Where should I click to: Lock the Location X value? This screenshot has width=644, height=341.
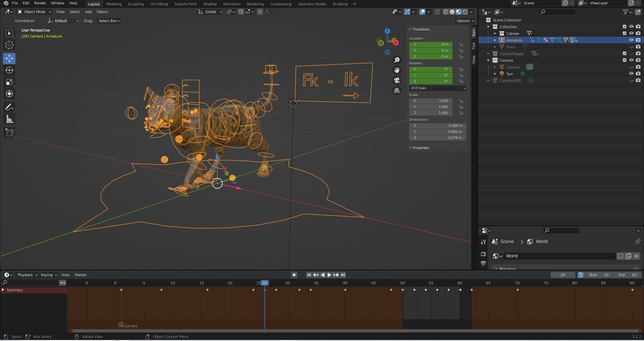[x=461, y=45]
